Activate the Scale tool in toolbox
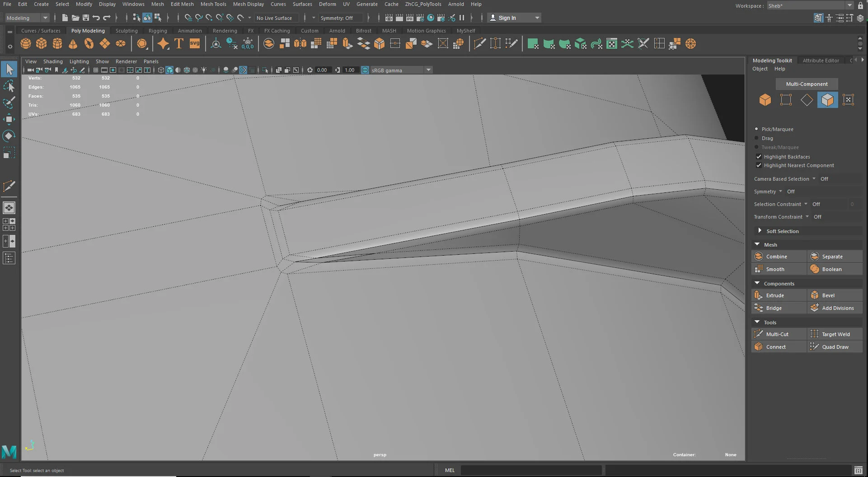The width and height of the screenshot is (868, 477). [9, 153]
